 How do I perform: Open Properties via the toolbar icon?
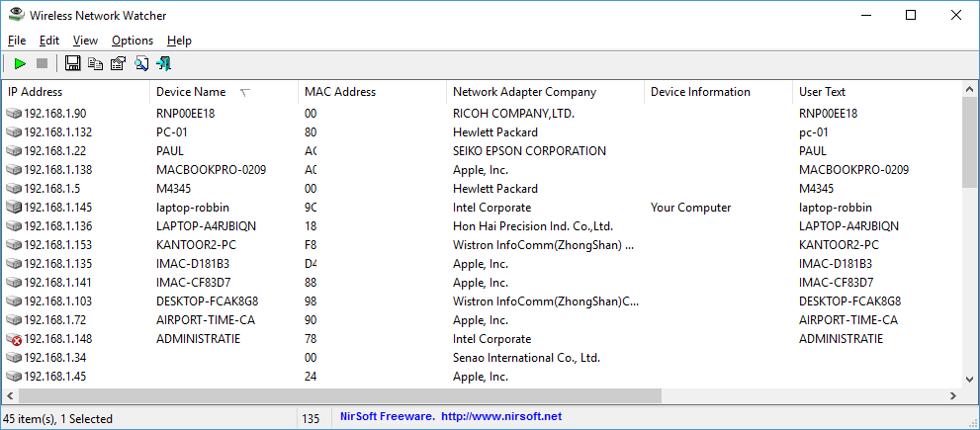click(x=118, y=64)
